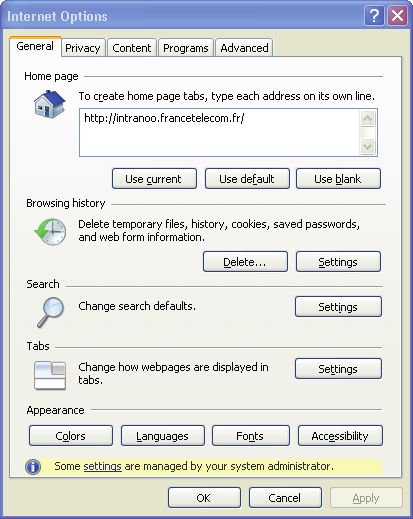Click the Use blank button

338,179
